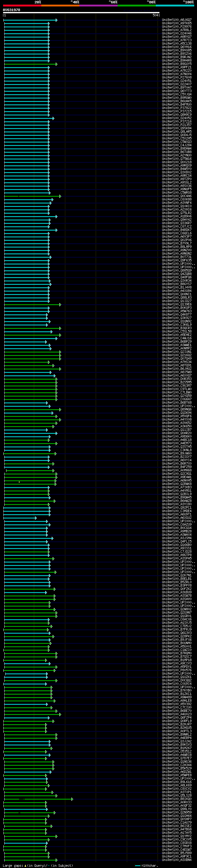Select label UniRef100_A4YXO8
197x868 pixels.
[x=177, y=420]
